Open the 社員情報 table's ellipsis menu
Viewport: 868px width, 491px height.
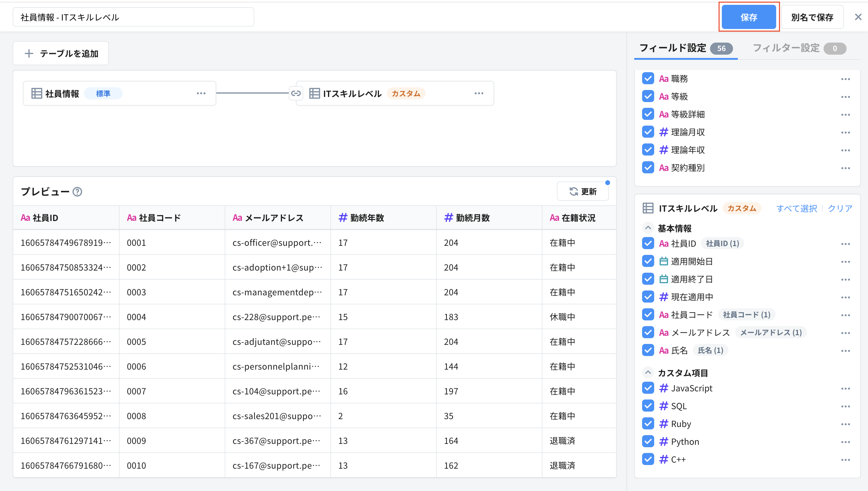[x=201, y=93]
